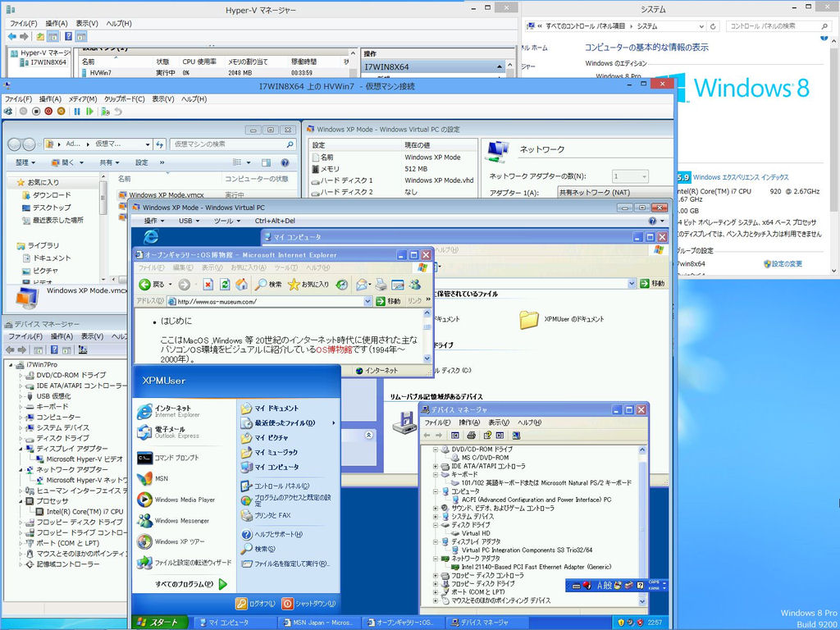Open クリップボード(C) menu in HVWin7 connection window
The image size is (840, 630).
click(125, 99)
